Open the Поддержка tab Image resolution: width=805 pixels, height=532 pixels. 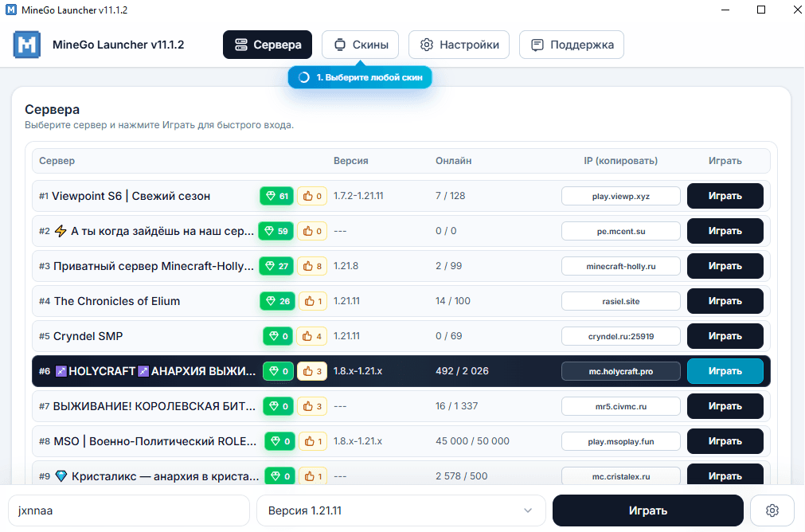coord(571,45)
